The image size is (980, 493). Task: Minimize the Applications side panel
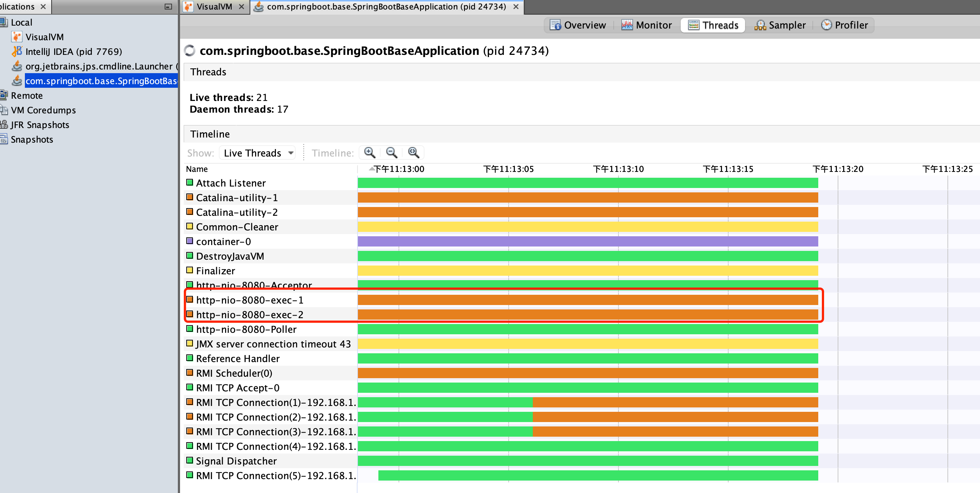click(168, 7)
